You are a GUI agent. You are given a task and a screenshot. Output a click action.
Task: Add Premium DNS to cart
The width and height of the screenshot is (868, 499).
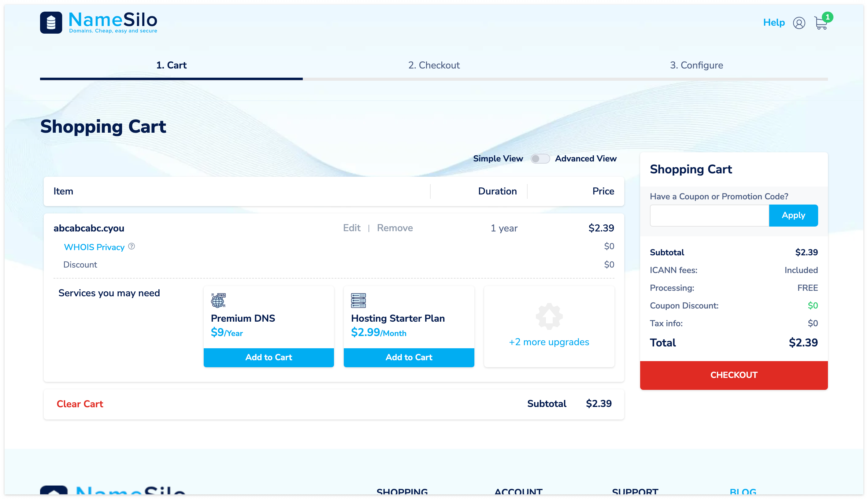(269, 357)
